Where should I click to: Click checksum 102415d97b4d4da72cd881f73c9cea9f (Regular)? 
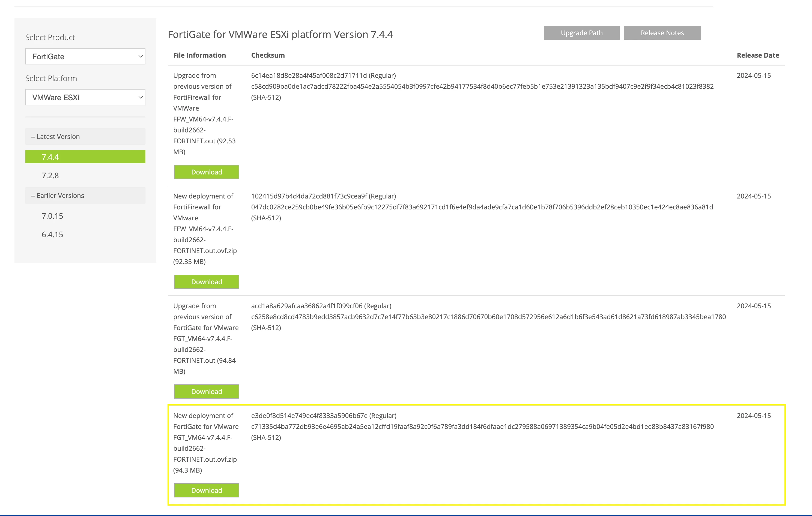[323, 196]
